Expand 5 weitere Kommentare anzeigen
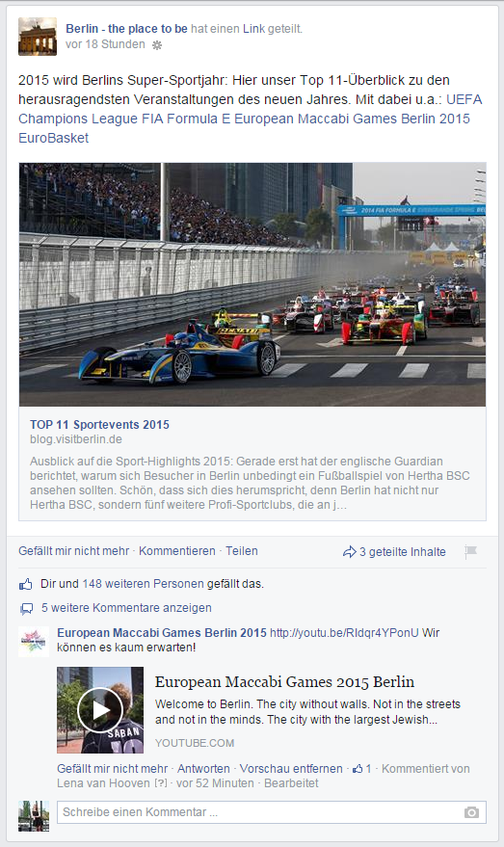The width and height of the screenshot is (504, 847). click(x=126, y=608)
